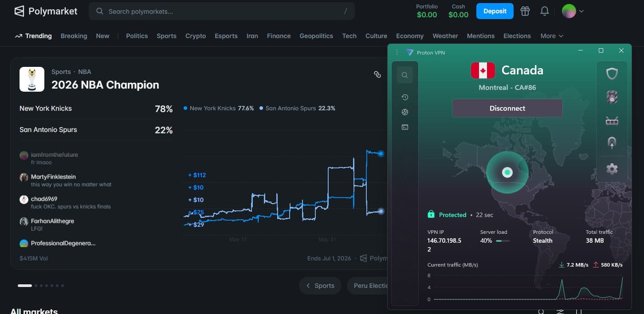
Task: Click the active carousel page indicator pill
Action: pyautogui.click(x=25, y=286)
